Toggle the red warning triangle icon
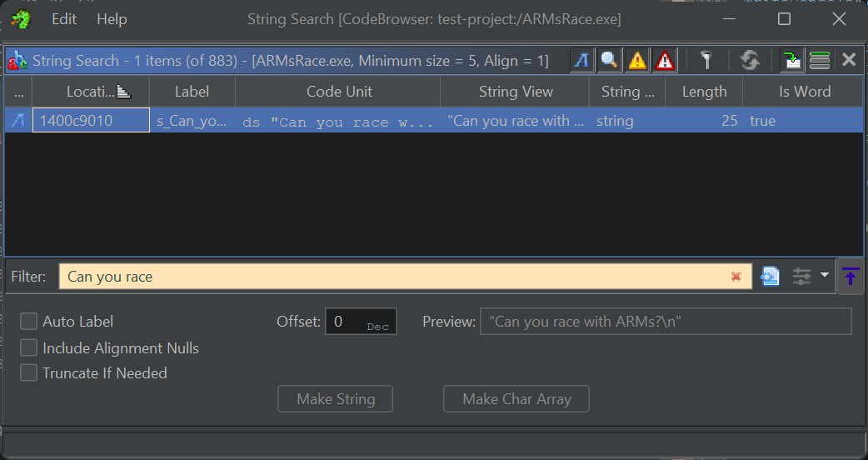The image size is (868, 460). tap(665, 60)
